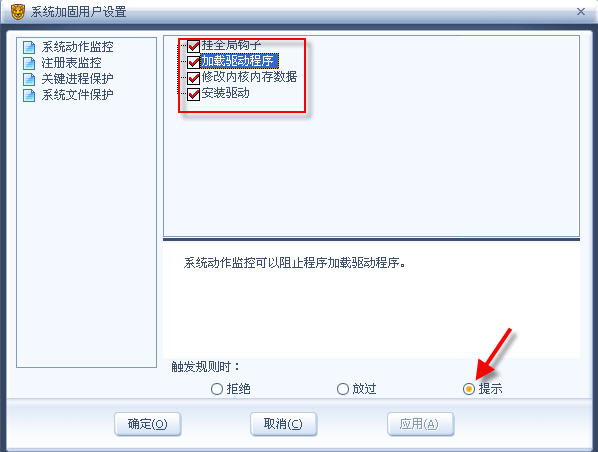Click the 取消(C) cancel button

[283, 424]
